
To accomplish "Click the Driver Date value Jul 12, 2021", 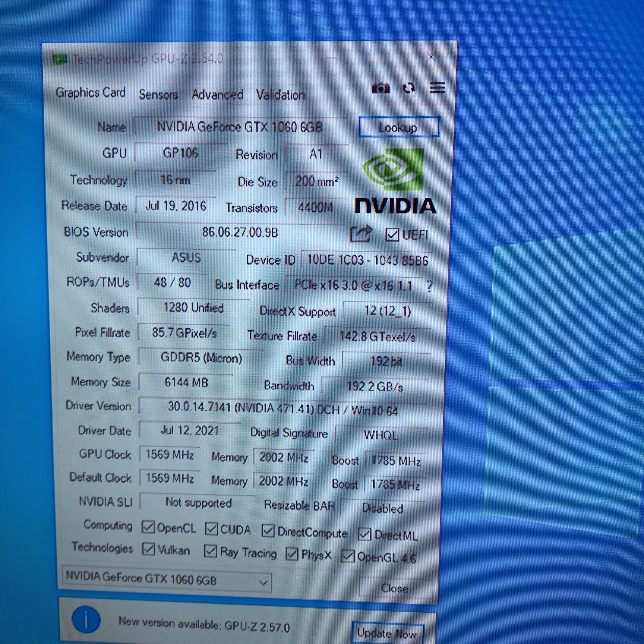I will (x=189, y=431).
